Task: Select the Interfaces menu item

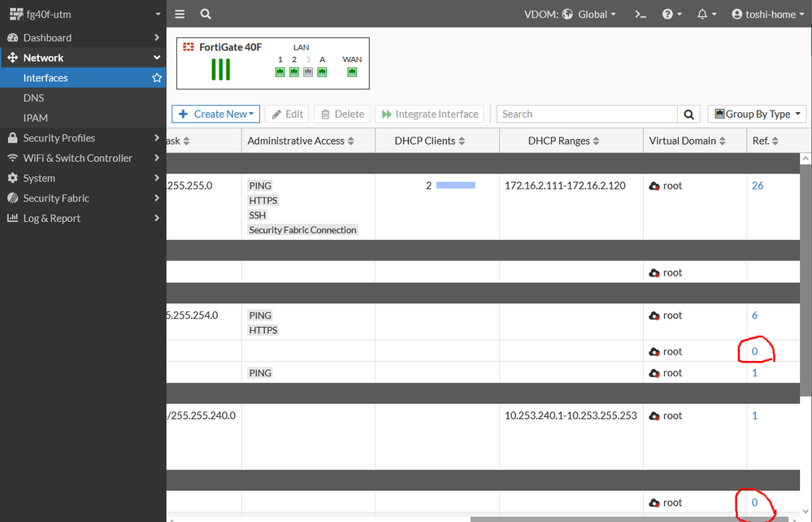Action: coord(83,78)
